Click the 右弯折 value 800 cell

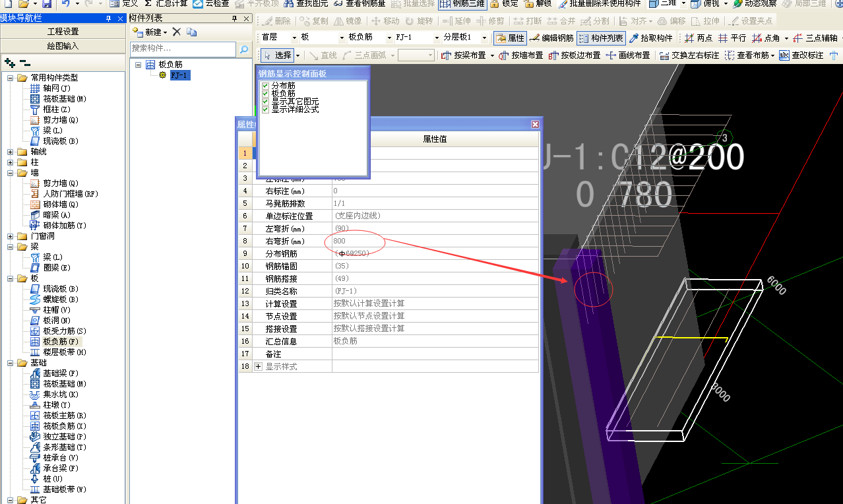coord(435,241)
